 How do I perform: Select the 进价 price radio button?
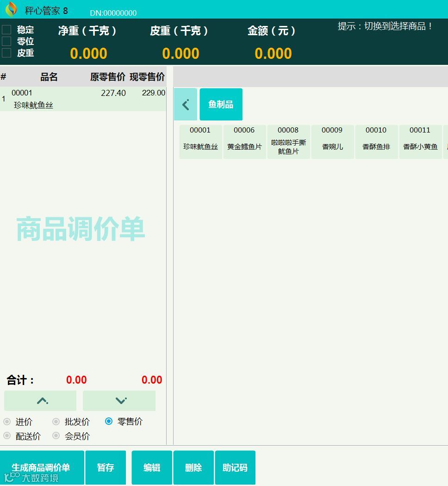7,422
